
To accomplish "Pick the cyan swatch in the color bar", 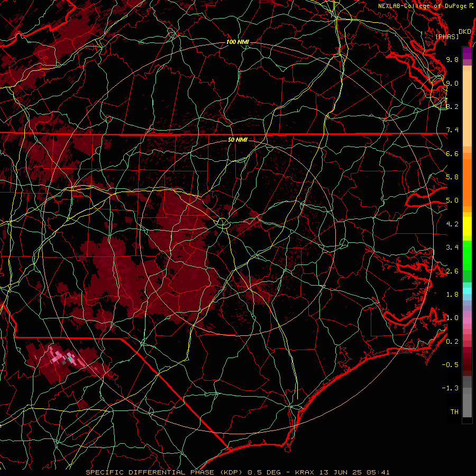I will coord(467,291).
